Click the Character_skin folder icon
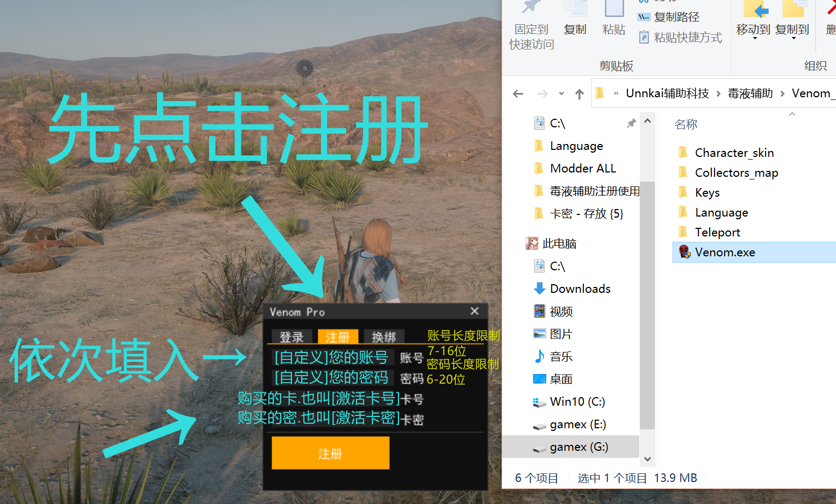Viewport: 836px width, 504px height. coord(683,153)
